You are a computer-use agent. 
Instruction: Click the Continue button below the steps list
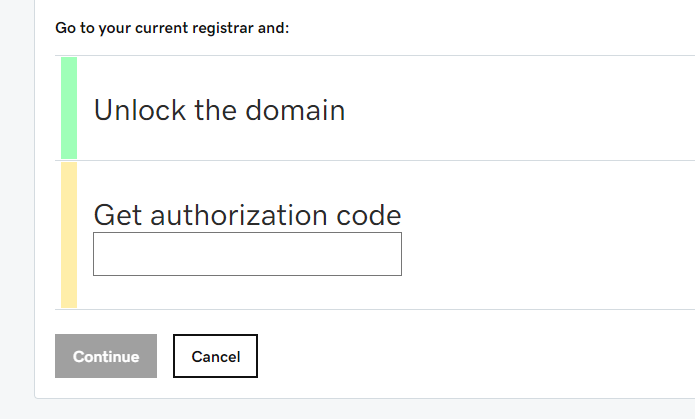point(106,356)
